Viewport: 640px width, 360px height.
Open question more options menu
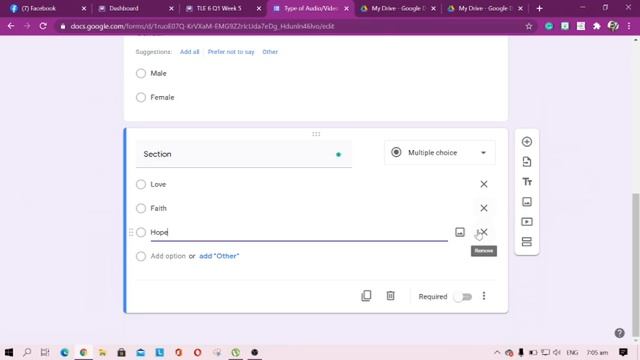484,296
